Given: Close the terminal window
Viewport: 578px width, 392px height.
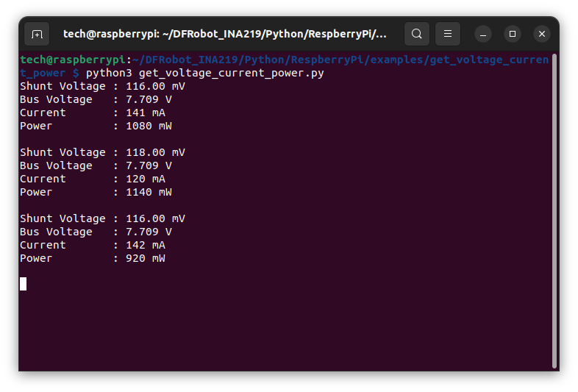Looking at the screenshot, I should [x=542, y=34].
